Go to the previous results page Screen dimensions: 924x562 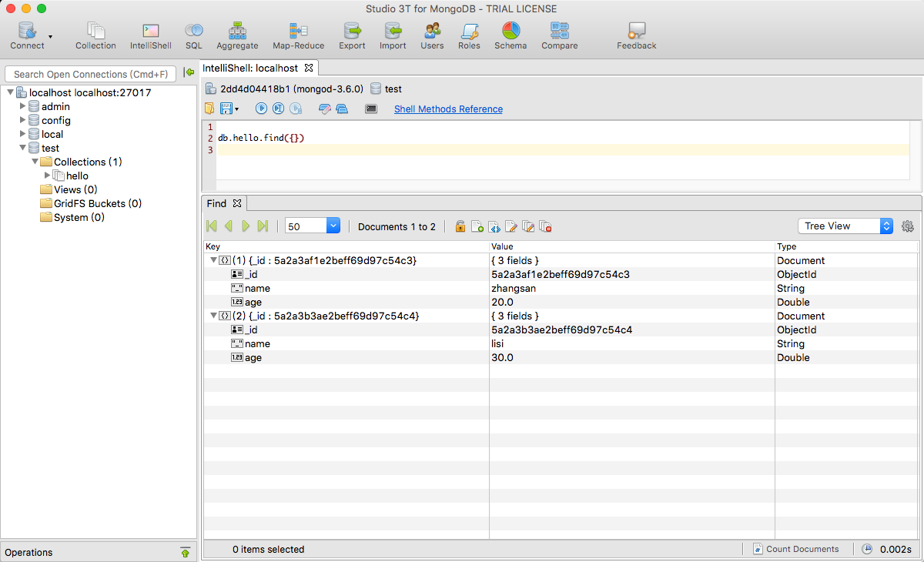point(229,226)
